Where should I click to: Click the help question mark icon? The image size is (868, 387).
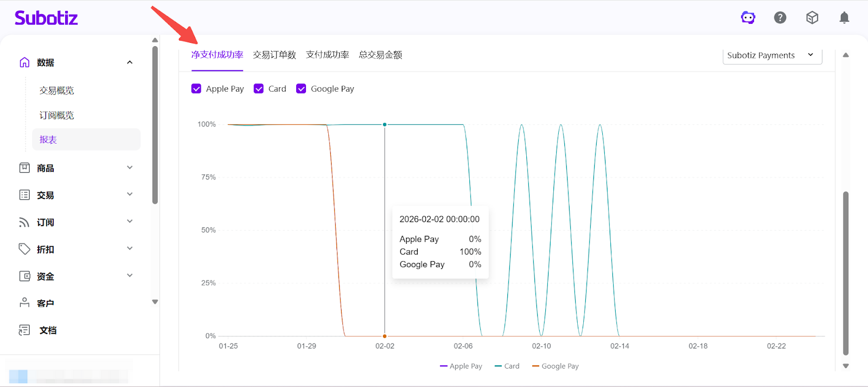pos(780,18)
